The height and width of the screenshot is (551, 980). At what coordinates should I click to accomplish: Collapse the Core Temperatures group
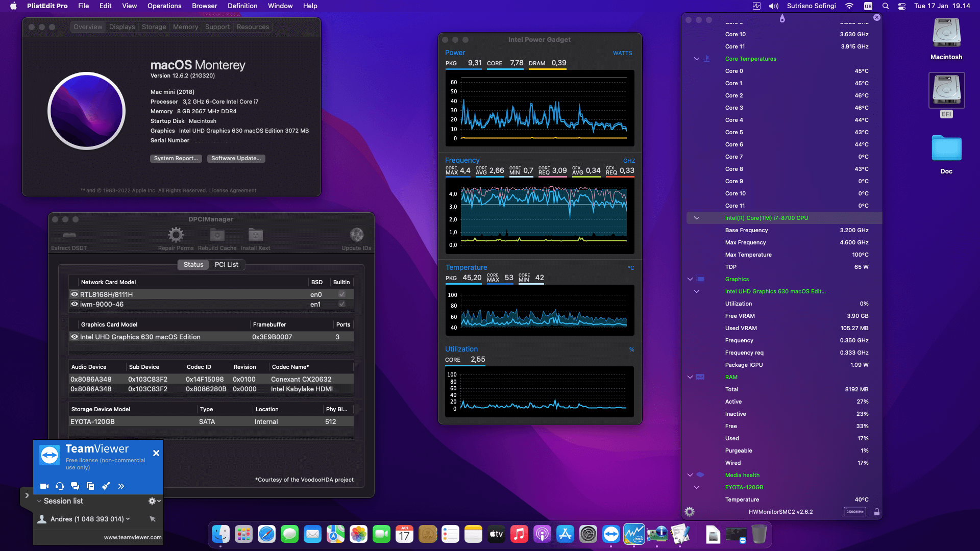click(x=696, y=59)
